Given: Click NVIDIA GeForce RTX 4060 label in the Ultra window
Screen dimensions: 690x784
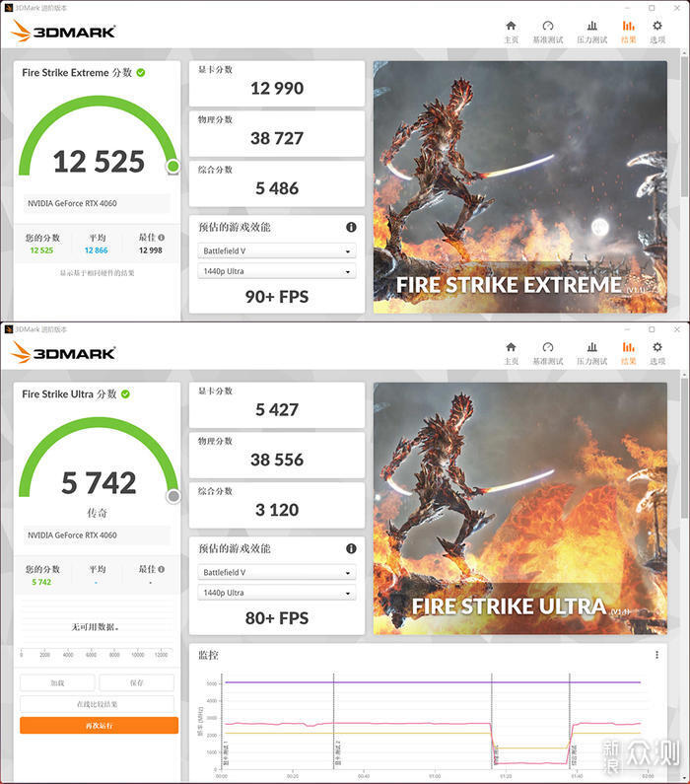Looking at the screenshot, I should point(72,535).
